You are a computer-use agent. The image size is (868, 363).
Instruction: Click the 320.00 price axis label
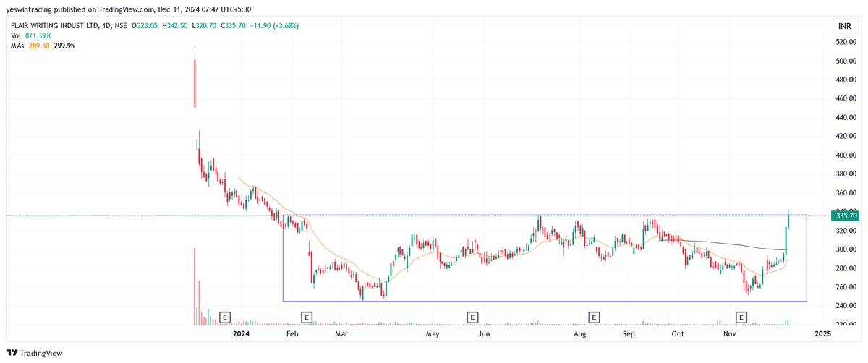(846, 231)
